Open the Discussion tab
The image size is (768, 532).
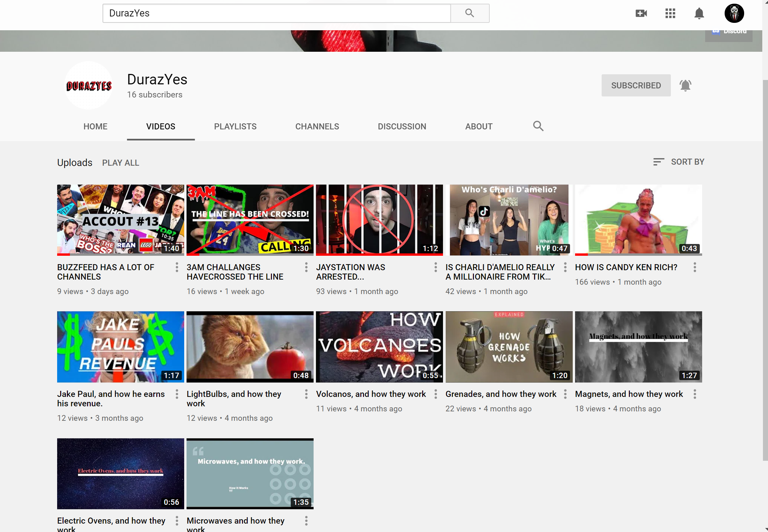402,126
